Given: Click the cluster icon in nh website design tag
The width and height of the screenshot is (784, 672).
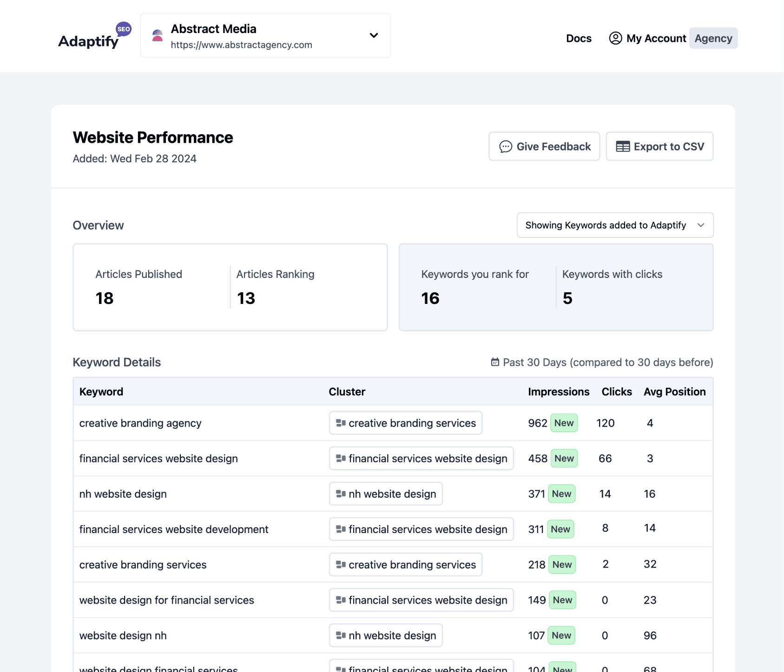Looking at the screenshot, I should point(340,494).
